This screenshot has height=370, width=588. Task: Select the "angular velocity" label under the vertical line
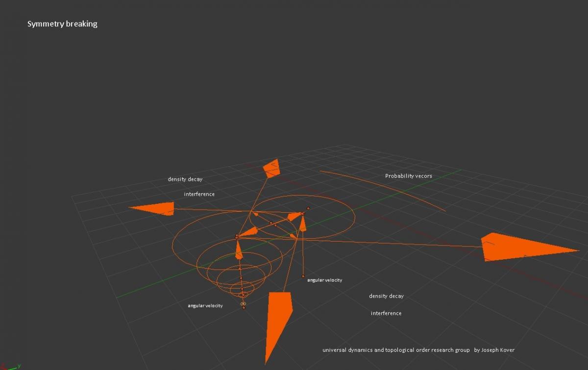pos(324,280)
